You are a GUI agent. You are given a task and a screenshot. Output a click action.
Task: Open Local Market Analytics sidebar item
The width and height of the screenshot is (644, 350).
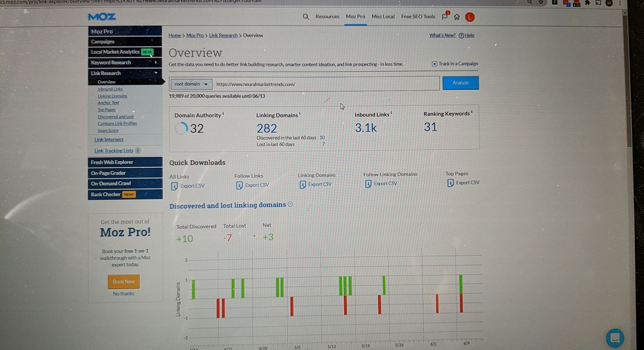click(125, 52)
